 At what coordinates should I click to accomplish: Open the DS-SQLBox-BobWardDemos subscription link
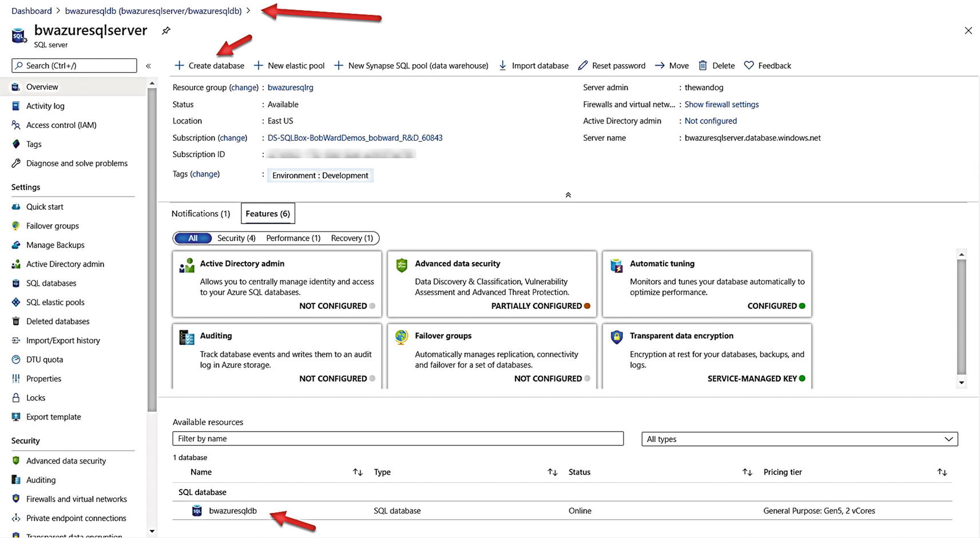click(355, 138)
